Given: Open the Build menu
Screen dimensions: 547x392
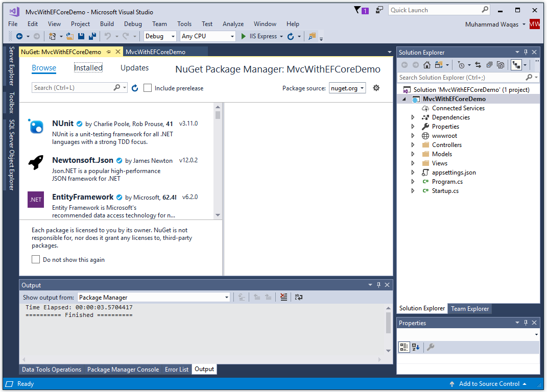Looking at the screenshot, I should pyautogui.click(x=107, y=24).
